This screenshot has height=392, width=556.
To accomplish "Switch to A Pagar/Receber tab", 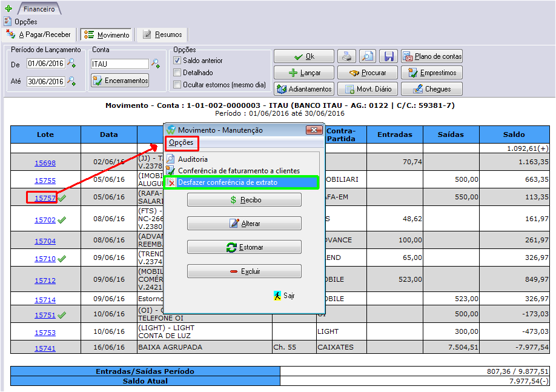I will pos(39,35).
